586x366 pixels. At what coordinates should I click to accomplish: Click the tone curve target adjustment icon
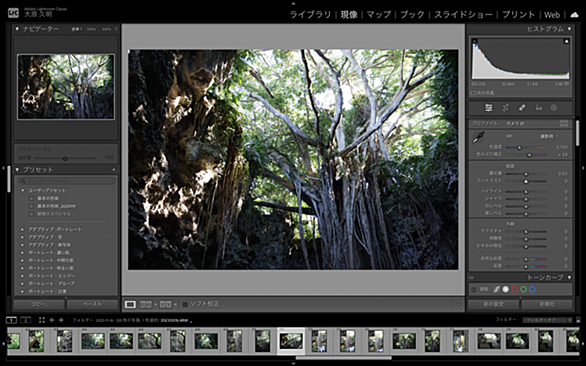point(474,289)
